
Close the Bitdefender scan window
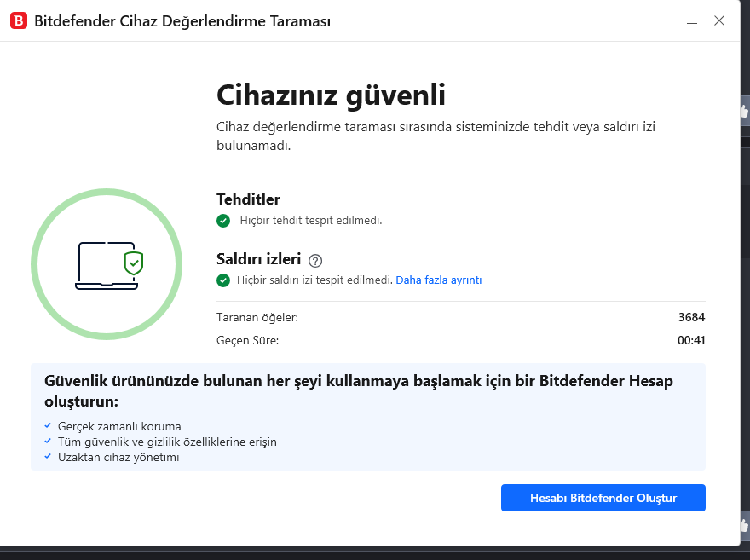[719, 20]
